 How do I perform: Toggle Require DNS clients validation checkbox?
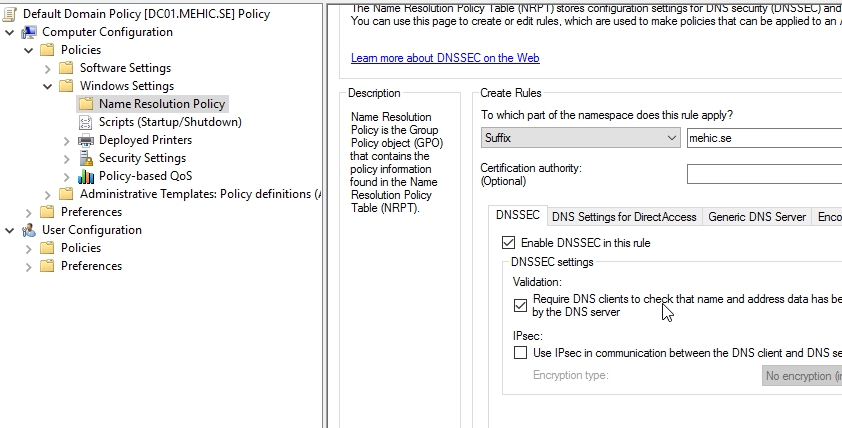(x=520, y=305)
